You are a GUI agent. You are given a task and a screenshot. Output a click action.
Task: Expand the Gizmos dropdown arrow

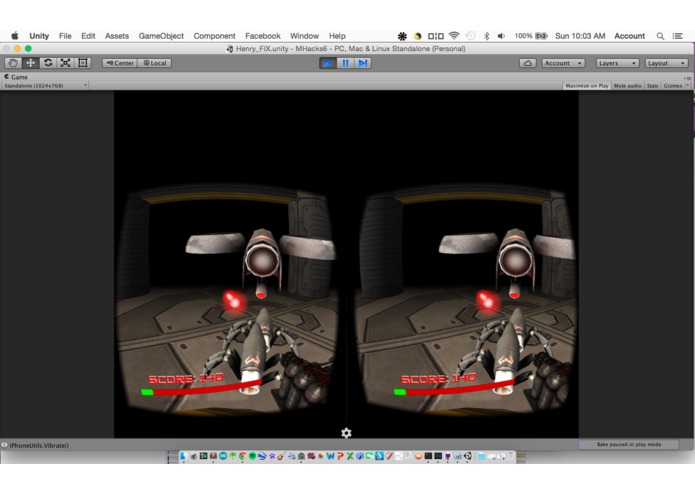(x=687, y=86)
